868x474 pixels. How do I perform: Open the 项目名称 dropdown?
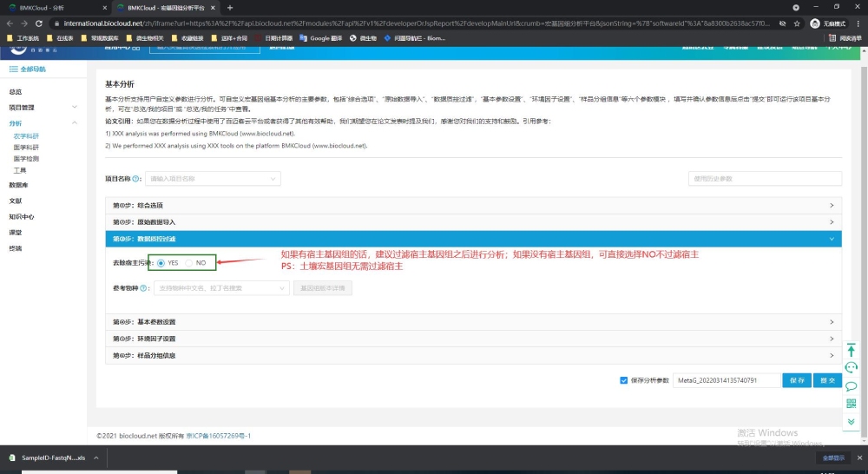tap(213, 179)
